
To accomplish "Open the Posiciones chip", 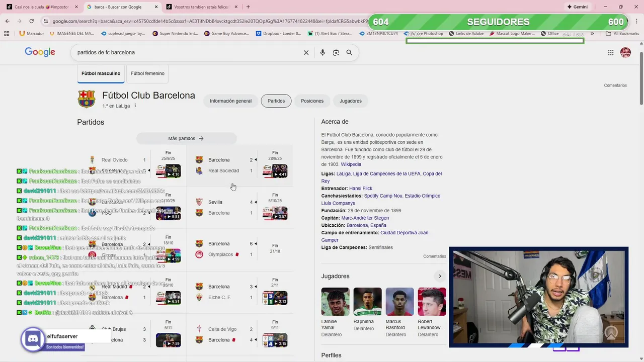I will 312,101.
